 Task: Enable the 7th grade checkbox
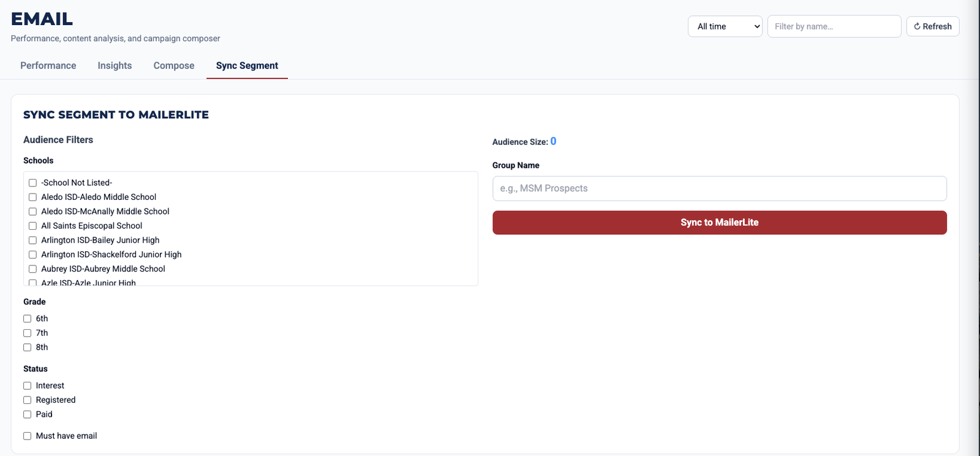27,333
